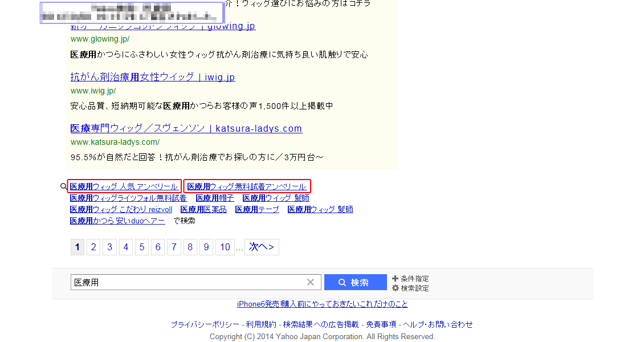Open 検索結果への広告掲載 footer link
The image size is (644, 342).
click(x=321, y=324)
